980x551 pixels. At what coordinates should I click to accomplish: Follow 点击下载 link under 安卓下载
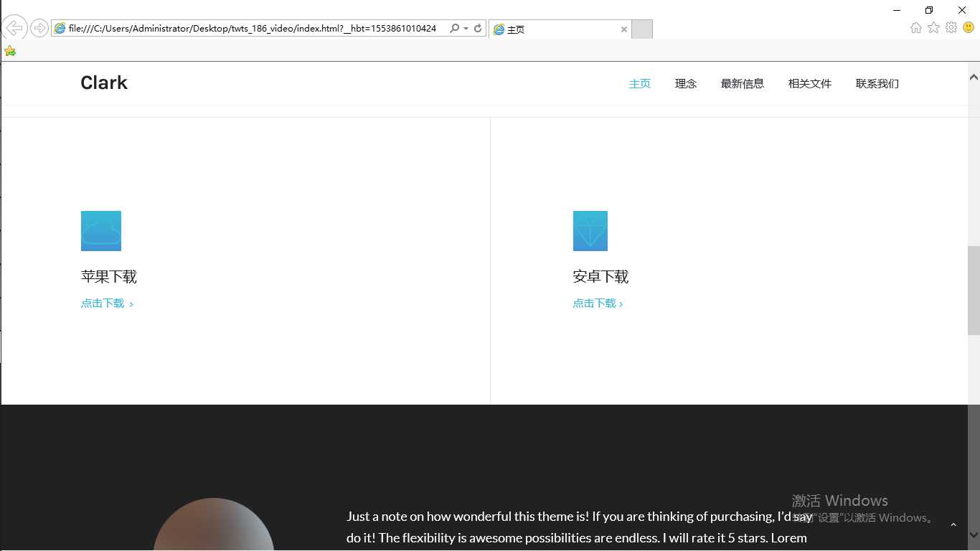click(598, 303)
